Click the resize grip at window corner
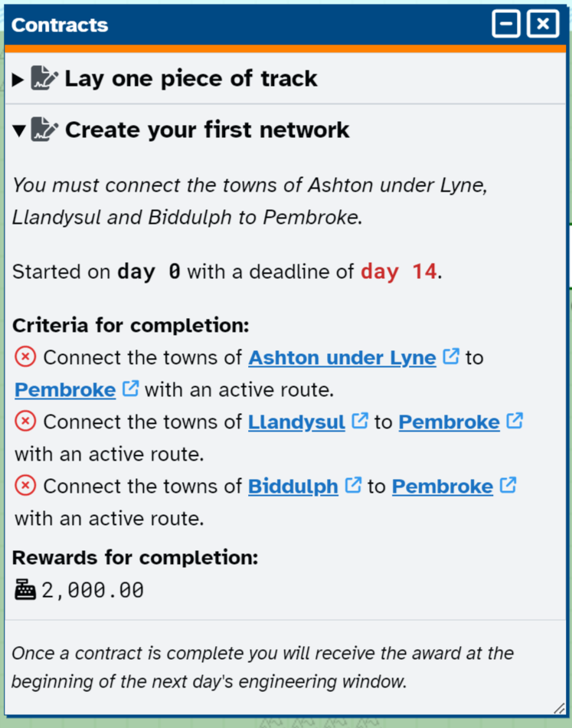The height and width of the screenshot is (728, 572). 559,708
